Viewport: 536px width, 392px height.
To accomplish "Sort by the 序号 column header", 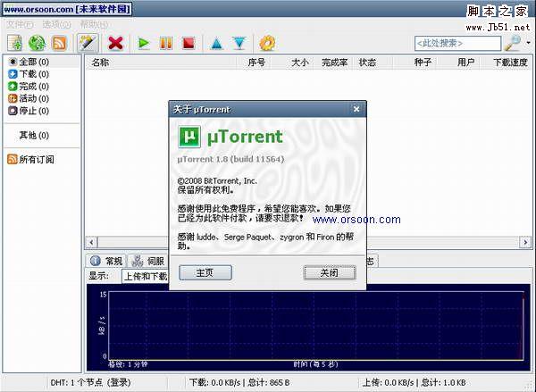I will coord(254,63).
